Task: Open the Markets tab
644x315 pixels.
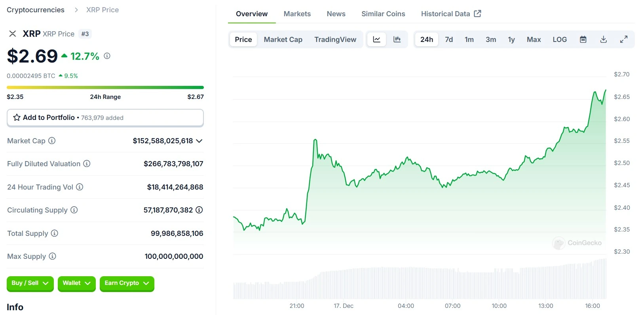Action: tap(297, 14)
